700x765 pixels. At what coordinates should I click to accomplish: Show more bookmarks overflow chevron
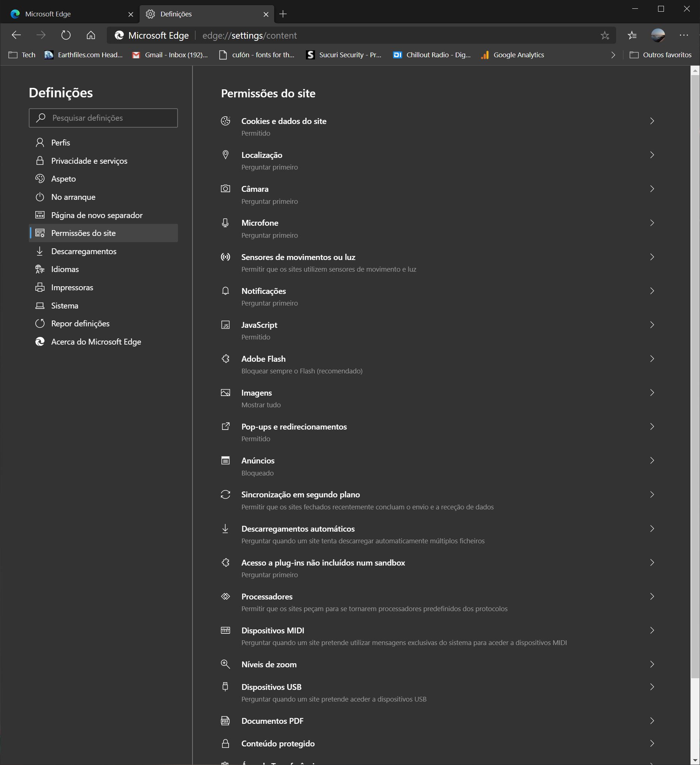[x=613, y=55]
